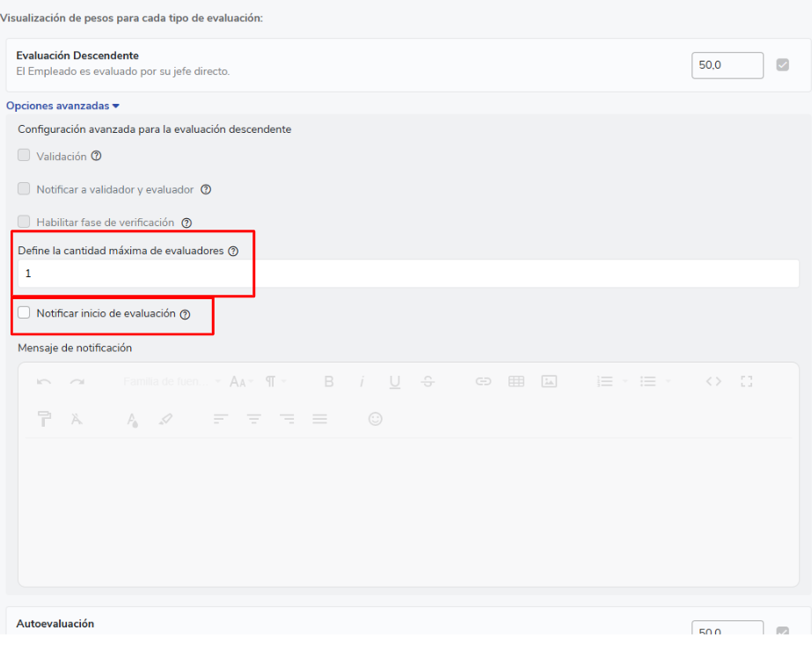This screenshot has height=645, width=812.
Task: Open the emoji picker
Action: click(x=376, y=420)
